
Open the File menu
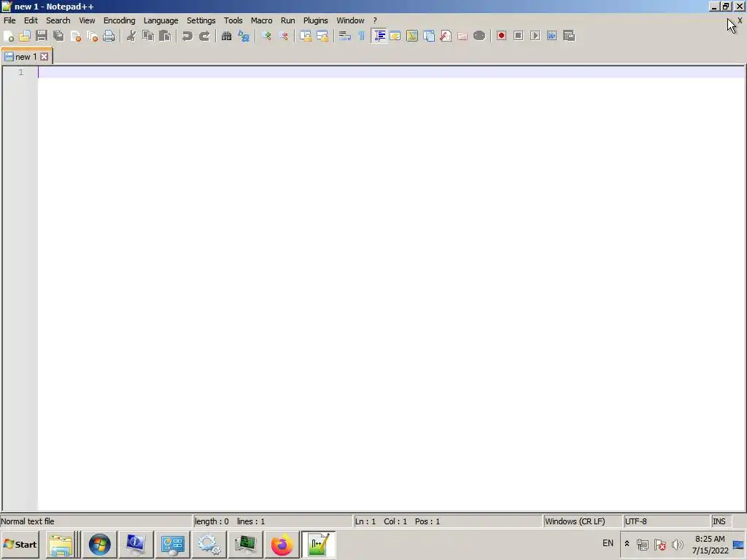coord(9,20)
